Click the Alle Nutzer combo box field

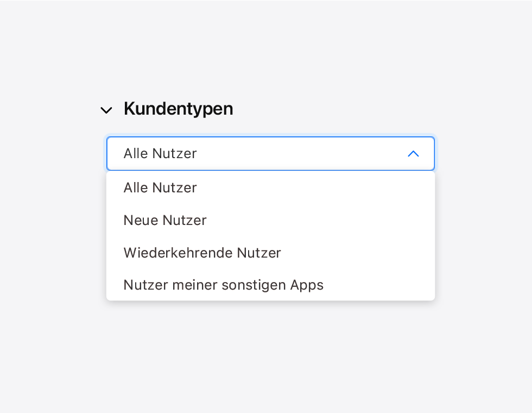(x=261, y=154)
